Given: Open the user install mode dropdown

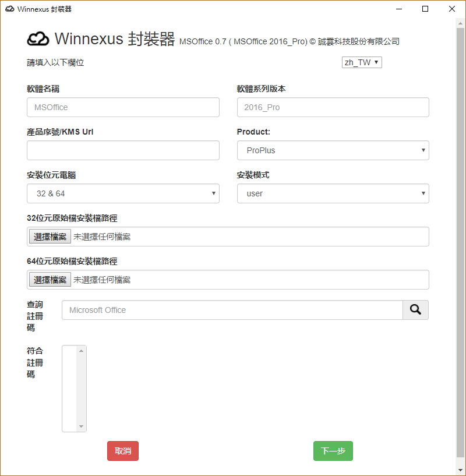Looking at the screenshot, I should pyautogui.click(x=333, y=193).
